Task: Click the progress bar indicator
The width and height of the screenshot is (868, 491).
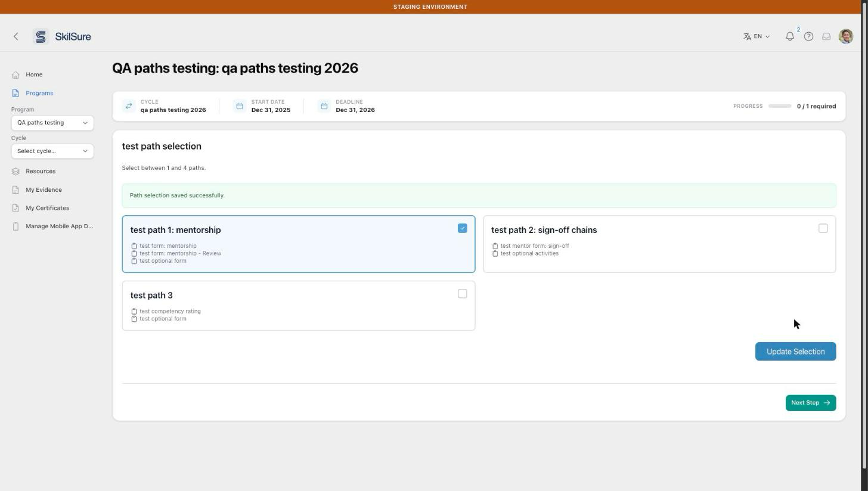Action: (779, 106)
